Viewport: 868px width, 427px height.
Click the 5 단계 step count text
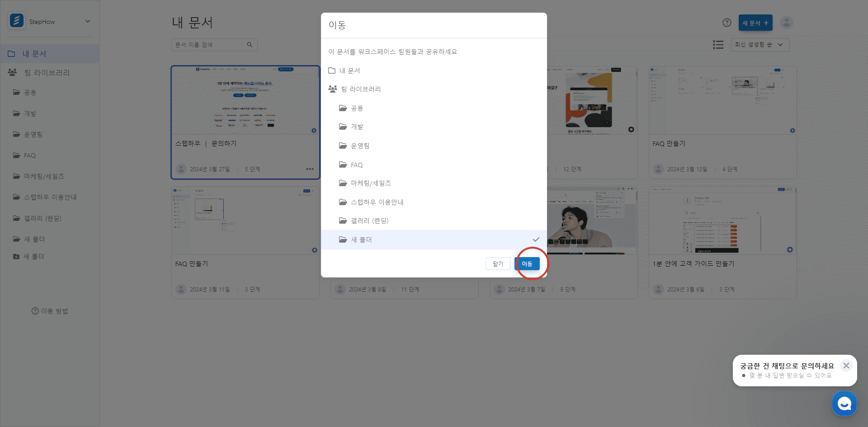click(x=252, y=169)
